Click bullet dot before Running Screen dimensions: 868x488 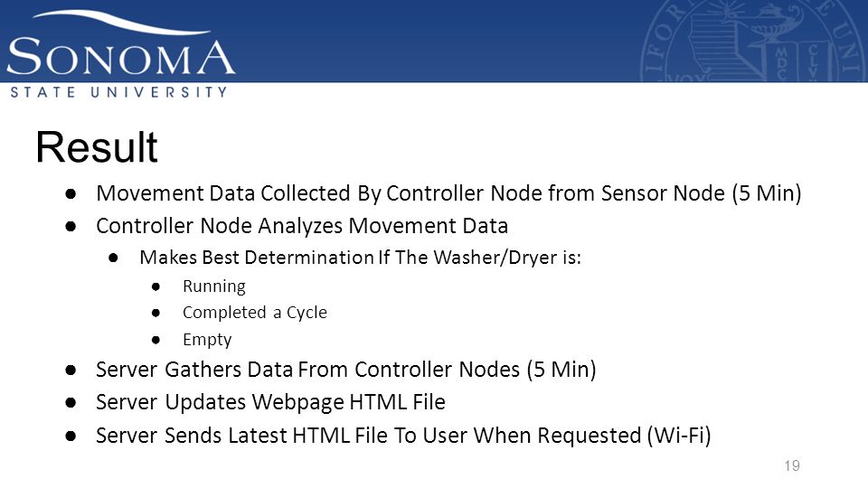click(156, 286)
